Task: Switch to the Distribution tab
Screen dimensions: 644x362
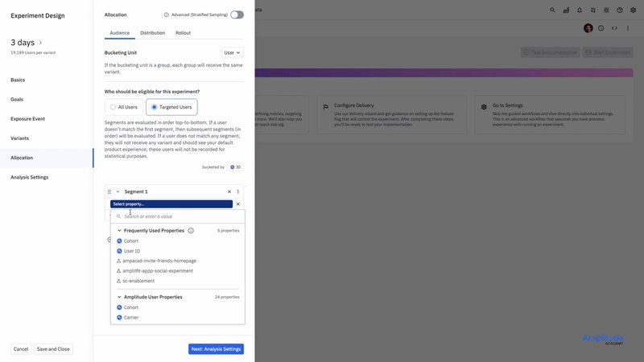Action: [x=152, y=33]
